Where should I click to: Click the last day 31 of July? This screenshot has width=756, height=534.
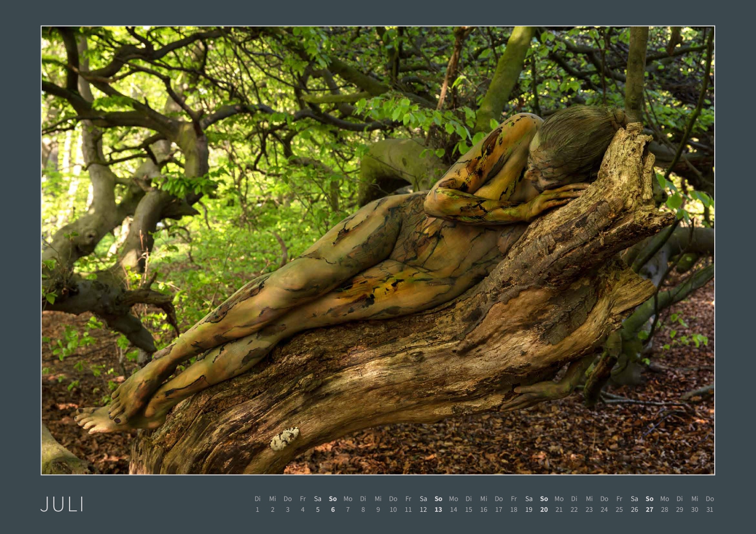coord(710,509)
